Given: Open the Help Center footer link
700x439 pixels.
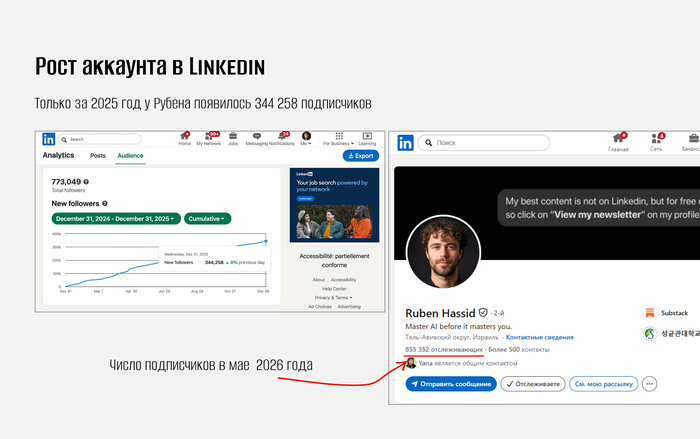Looking at the screenshot, I should 334,288.
